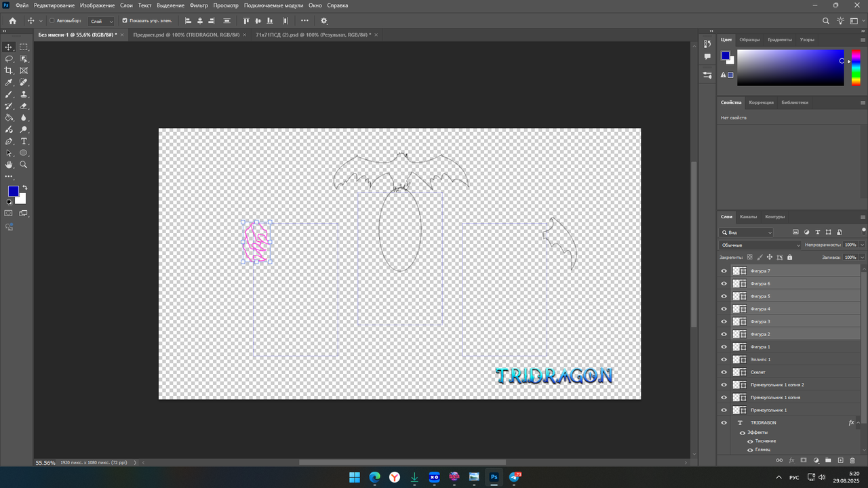Screen dimensions: 868x488
Task: Select the Ellipse shape tool
Action: pos(24,152)
